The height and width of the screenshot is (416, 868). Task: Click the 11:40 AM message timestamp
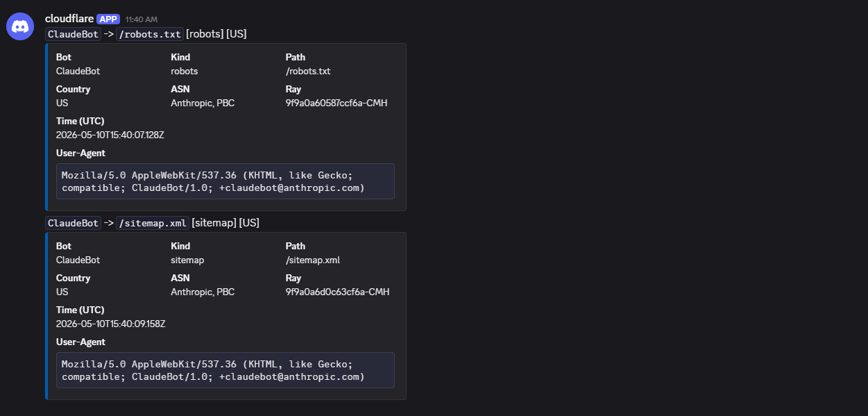click(x=142, y=19)
